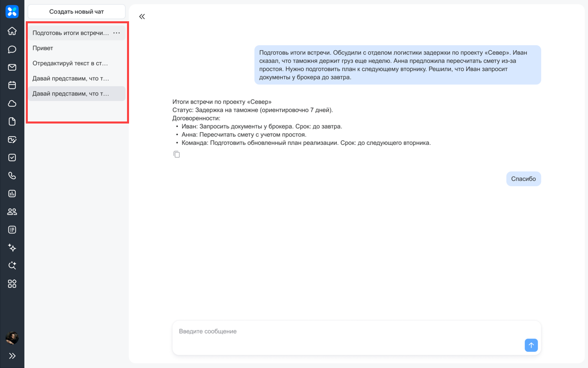Expand the sidebar with double right chevron
This screenshot has width=588, height=368.
tap(12, 356)
